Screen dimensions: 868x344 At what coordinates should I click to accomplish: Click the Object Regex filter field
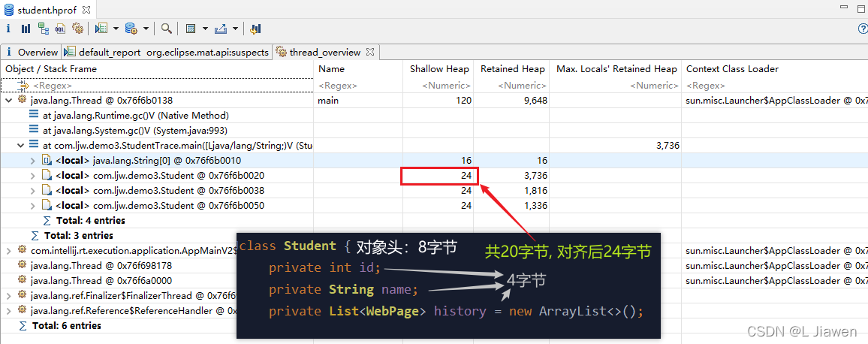point(157,86)
